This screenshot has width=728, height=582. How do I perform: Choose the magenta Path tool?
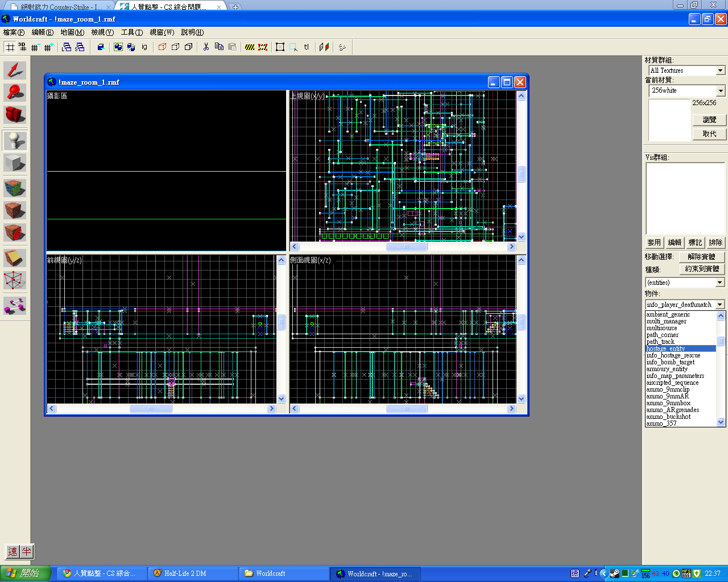point(15,305)
